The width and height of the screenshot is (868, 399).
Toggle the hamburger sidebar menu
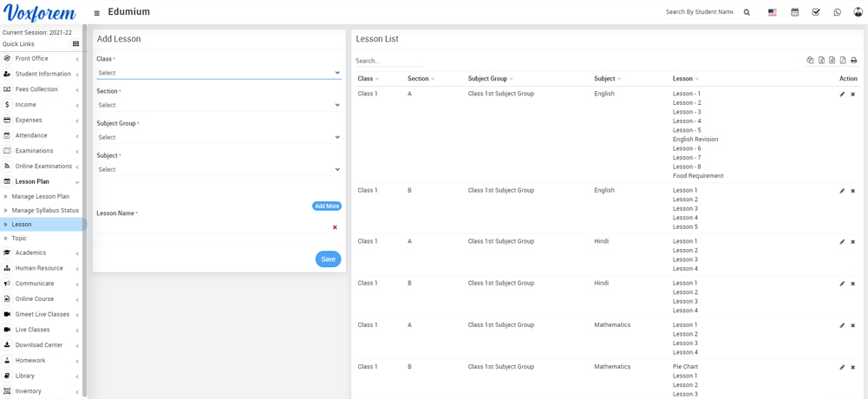click(x=96, y=13)
